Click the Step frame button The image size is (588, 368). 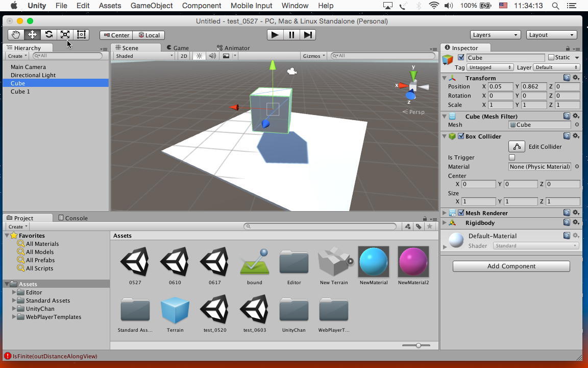pos(308,35)
